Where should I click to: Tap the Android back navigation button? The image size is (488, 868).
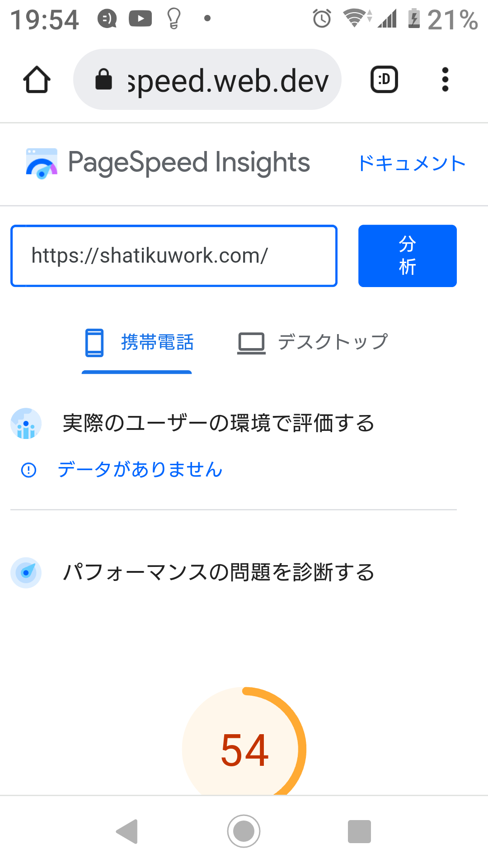[127, 831]
